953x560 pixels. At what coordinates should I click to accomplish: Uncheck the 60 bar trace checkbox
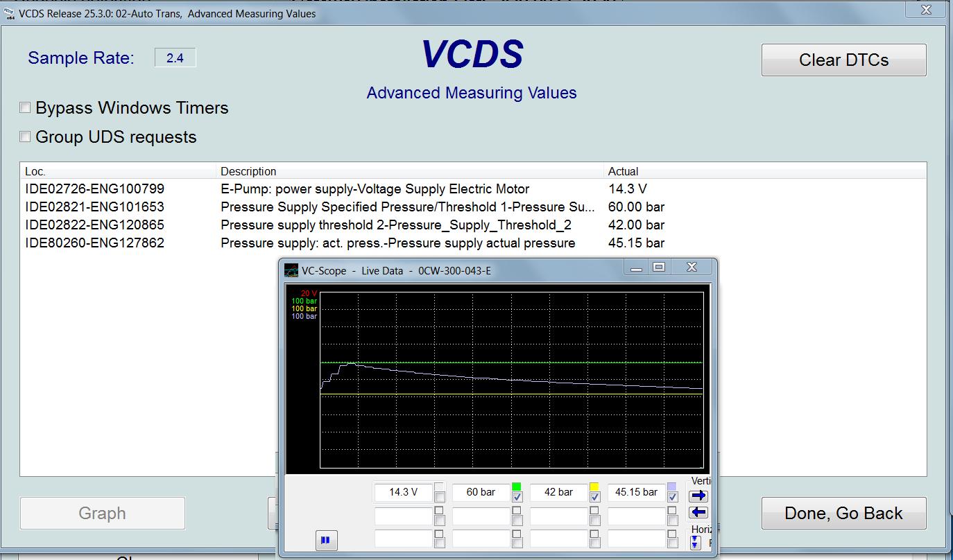(517, 497)
